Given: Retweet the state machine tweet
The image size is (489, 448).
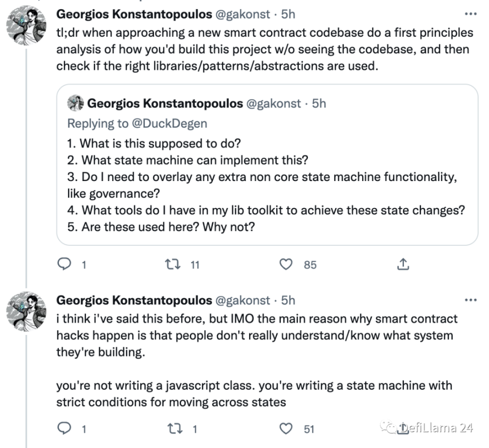Looking at the screenshot, I should point(173,428).
